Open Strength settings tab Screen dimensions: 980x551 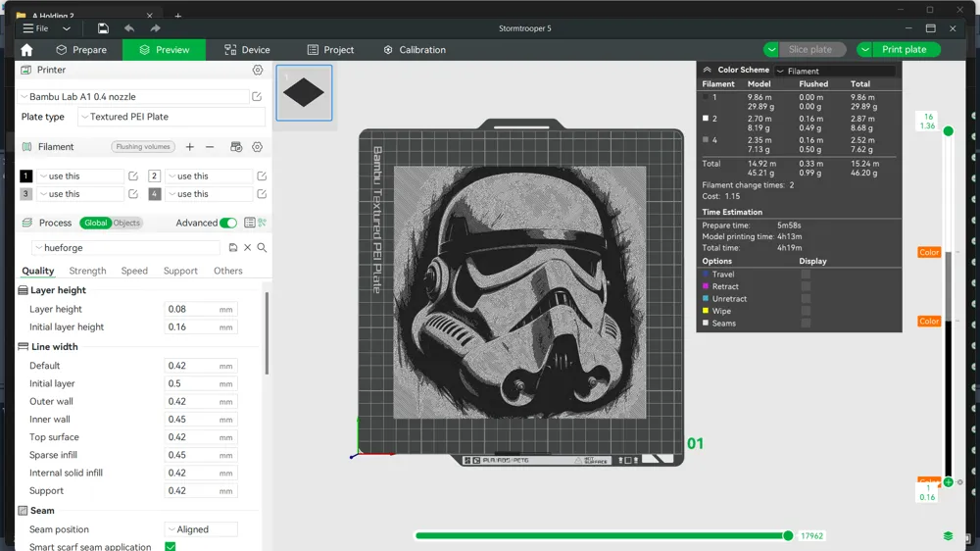coord(87,271)
